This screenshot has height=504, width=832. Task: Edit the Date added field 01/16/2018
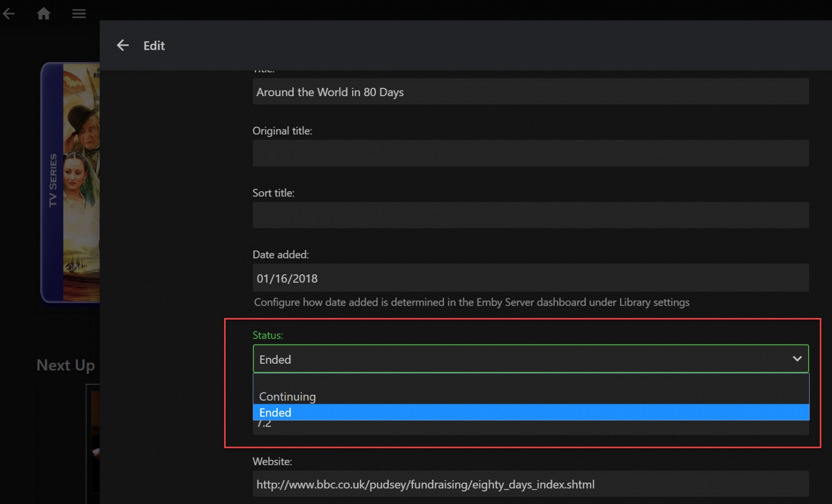coord(530,278)
